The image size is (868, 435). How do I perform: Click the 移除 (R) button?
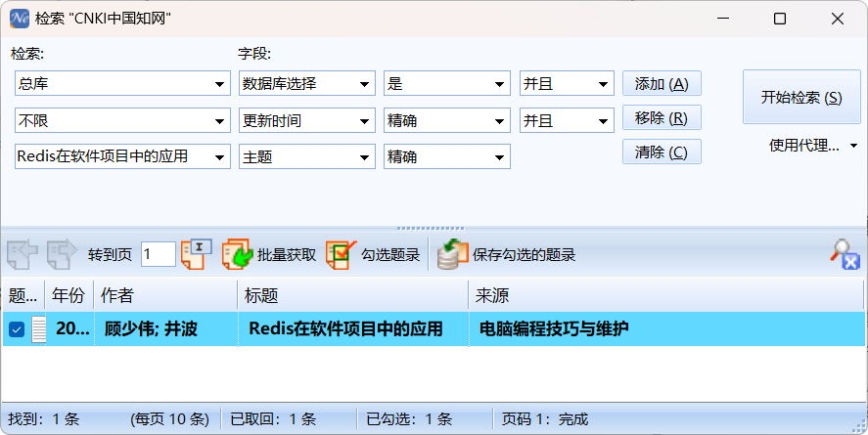tap(662, 117)
